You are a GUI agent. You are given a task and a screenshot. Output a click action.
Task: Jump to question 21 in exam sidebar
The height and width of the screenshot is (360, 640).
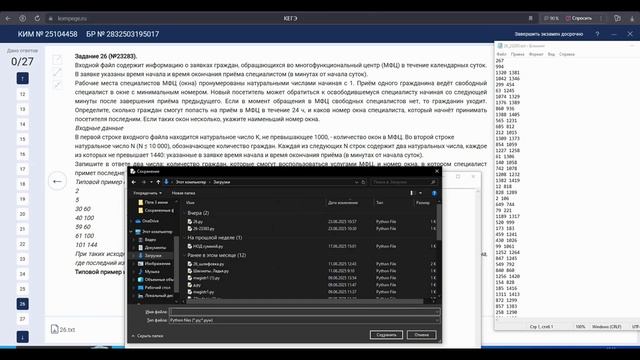(x=22, y=229)
